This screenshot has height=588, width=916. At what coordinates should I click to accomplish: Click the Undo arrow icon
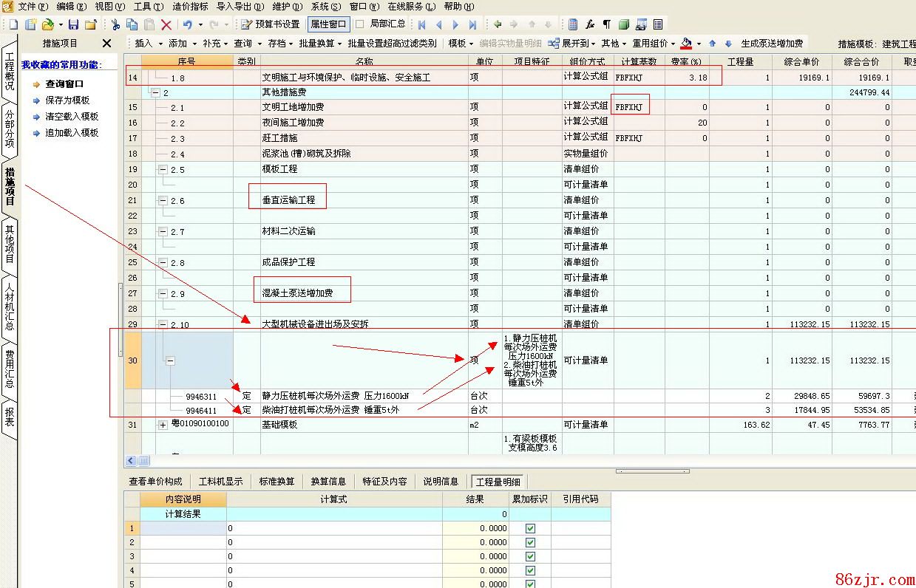coord(188,24)
